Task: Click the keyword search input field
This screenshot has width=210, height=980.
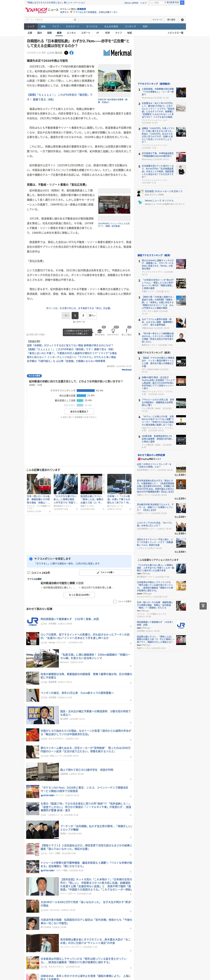Action: pyautogui.click(x=49, y=19)
